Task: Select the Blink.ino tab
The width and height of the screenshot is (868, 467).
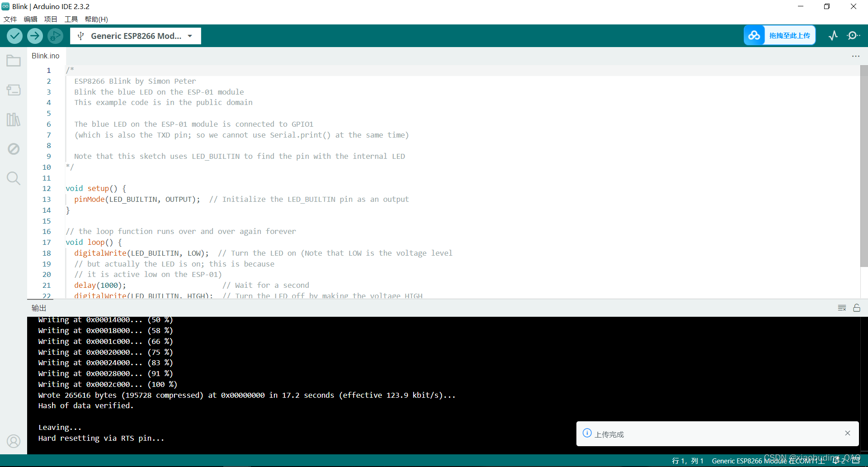Action: pos(46,56)
